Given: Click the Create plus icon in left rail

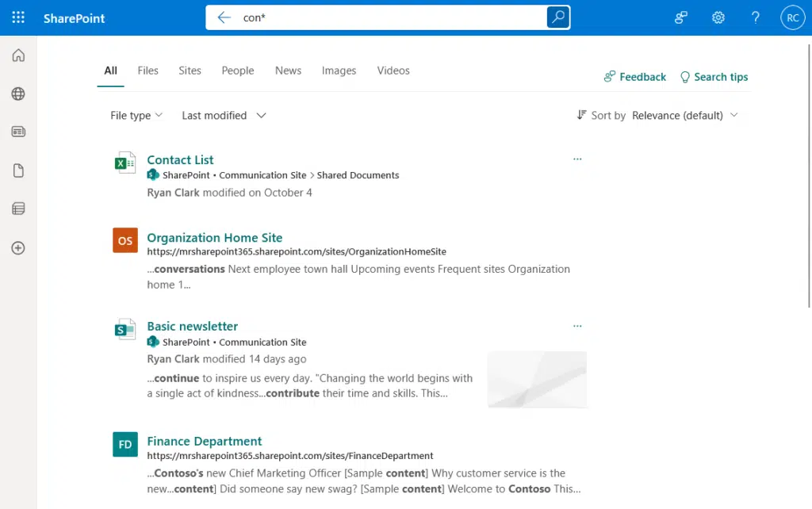Looking at the screenshot, I should pos(18,248).
